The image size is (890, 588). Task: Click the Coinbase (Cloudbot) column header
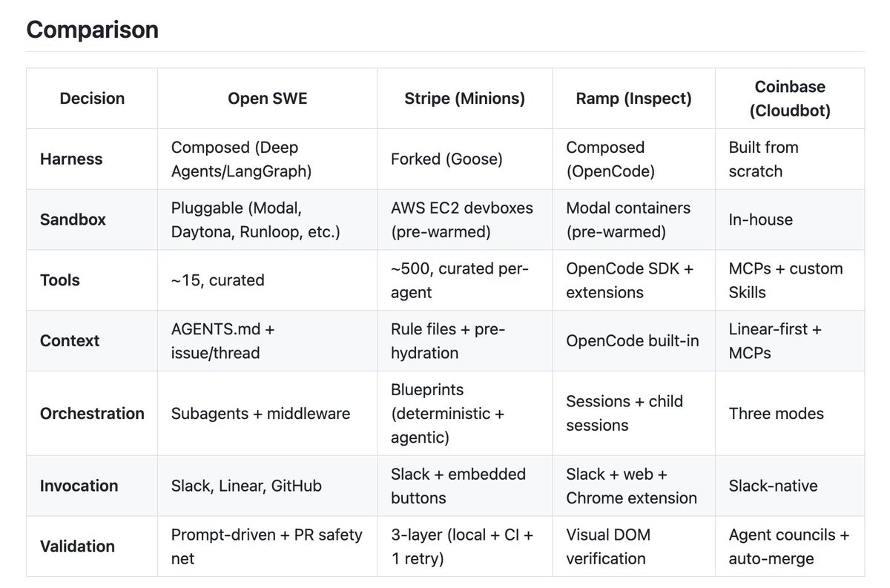pyautogui.click(x=789, y=99)
